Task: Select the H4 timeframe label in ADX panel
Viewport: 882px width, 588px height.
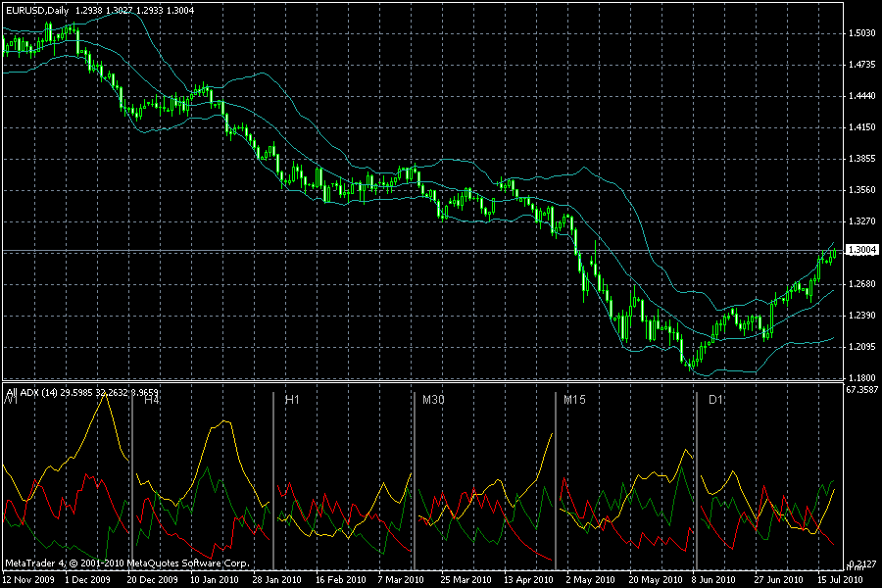Action: click(x=152, y=400)
